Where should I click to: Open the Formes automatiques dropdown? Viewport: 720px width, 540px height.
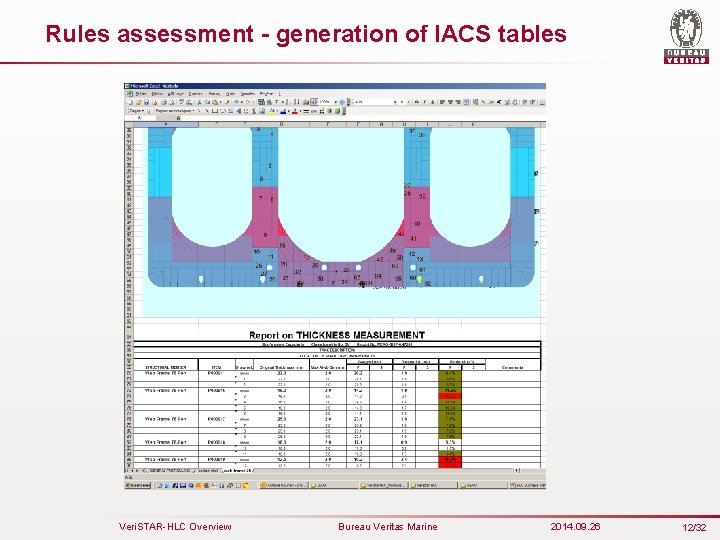click(174, 111)
